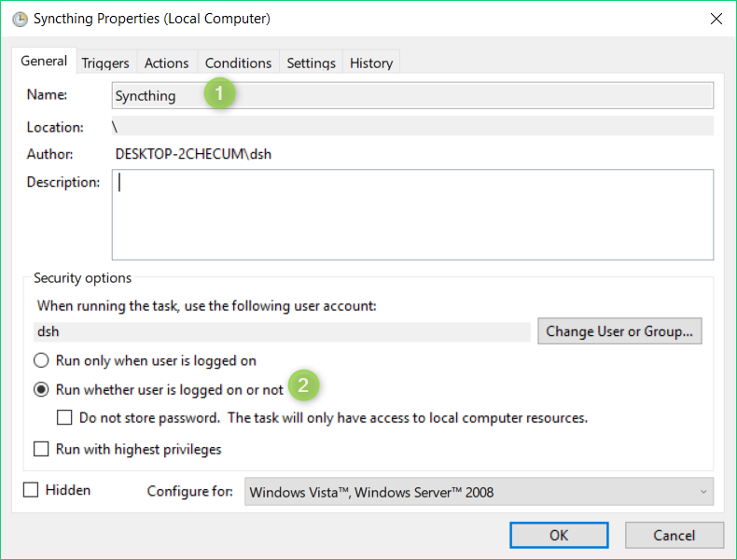Open the Configure for dropdown
This screenshot has height=560, width=737.
click(x=479, y=492)
